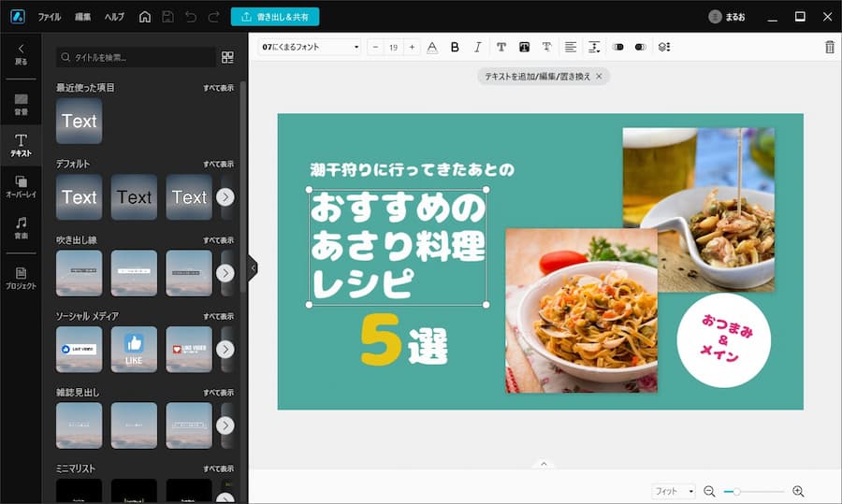The width and height of the screenshot is (842, 504).
Task: Click すべて表示 for ソーシャル メディア
Action: 219,316
